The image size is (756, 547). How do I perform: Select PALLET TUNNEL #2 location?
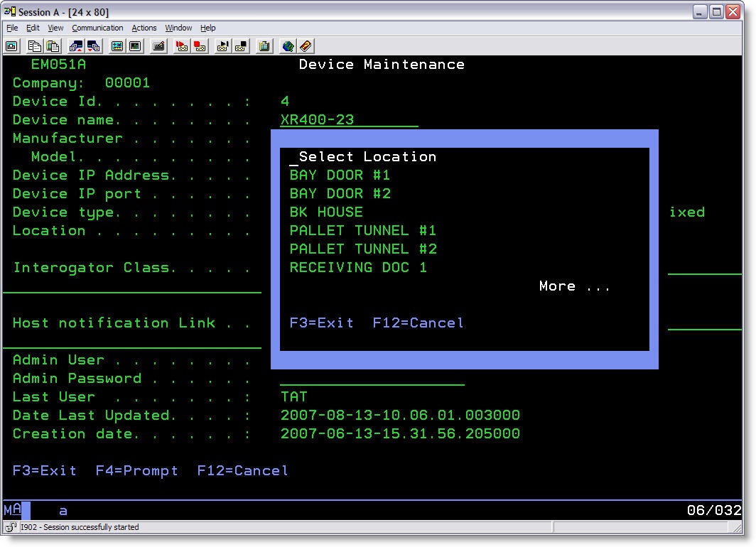(363, 249)
